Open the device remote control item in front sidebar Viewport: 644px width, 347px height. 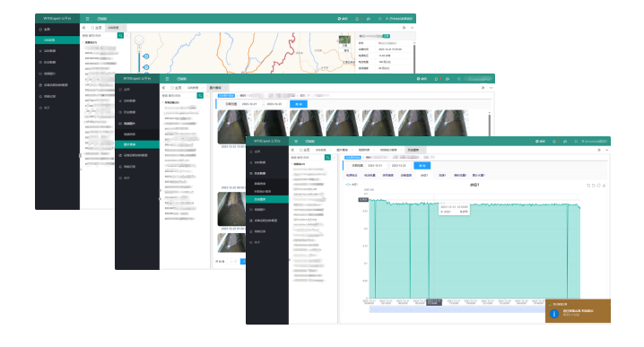pos(267,221)
